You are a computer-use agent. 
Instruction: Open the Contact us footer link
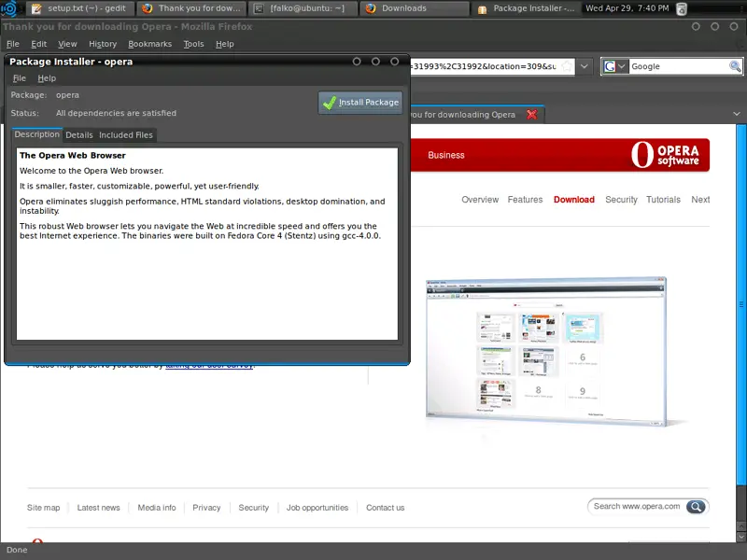pos(385,508)
